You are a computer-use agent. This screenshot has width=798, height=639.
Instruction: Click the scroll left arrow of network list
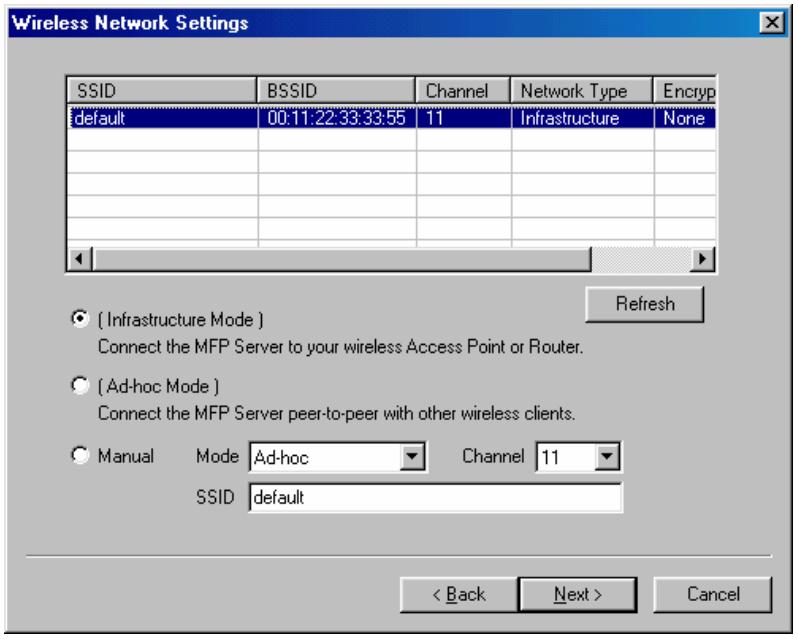pyautogui.click(x=79, y=259)
